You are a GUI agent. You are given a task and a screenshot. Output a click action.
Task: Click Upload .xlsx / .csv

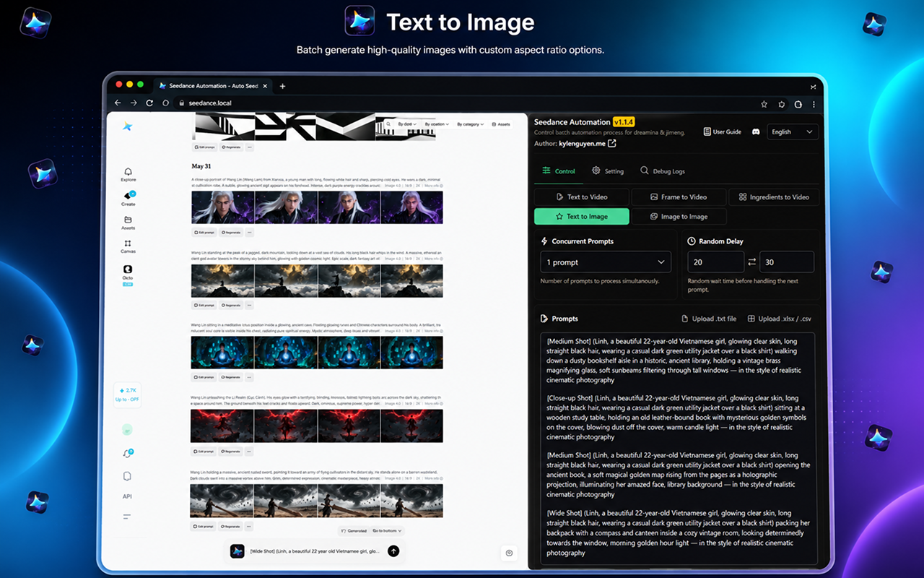click(x=780, y=319)
